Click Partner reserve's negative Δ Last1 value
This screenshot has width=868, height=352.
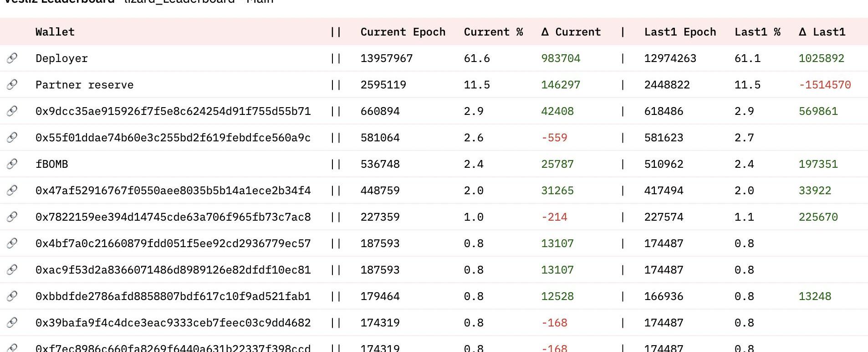[x=824, y=85]
